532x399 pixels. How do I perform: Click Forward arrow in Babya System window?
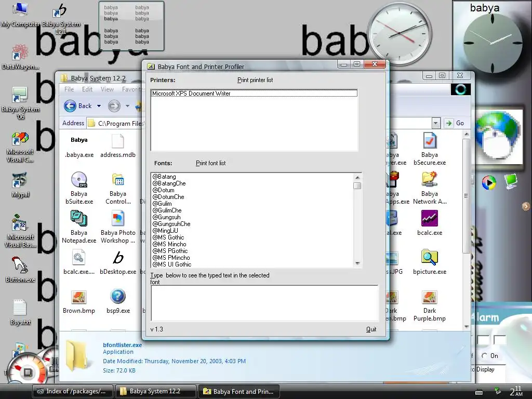(x=114, y=106)
